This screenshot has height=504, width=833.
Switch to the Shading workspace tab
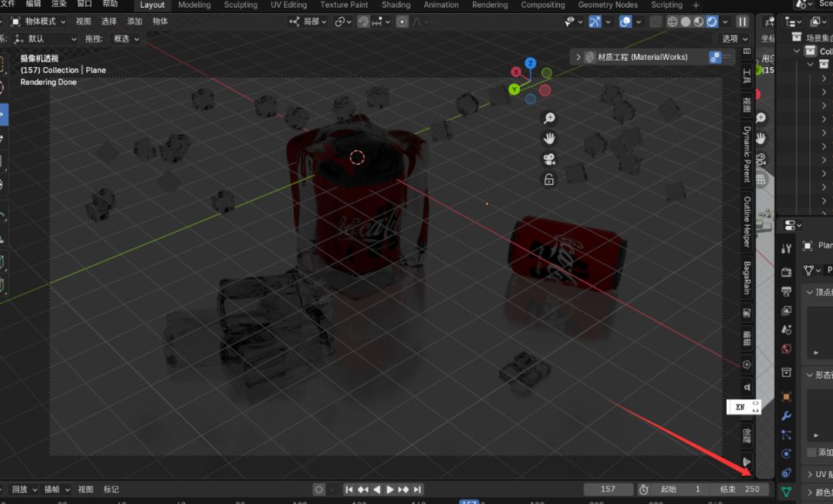[396, 5]
